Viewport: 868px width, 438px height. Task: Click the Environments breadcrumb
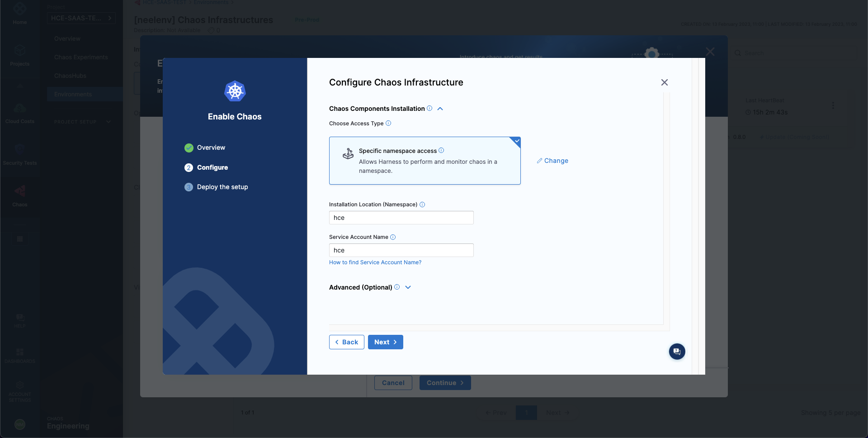[211, 3]
